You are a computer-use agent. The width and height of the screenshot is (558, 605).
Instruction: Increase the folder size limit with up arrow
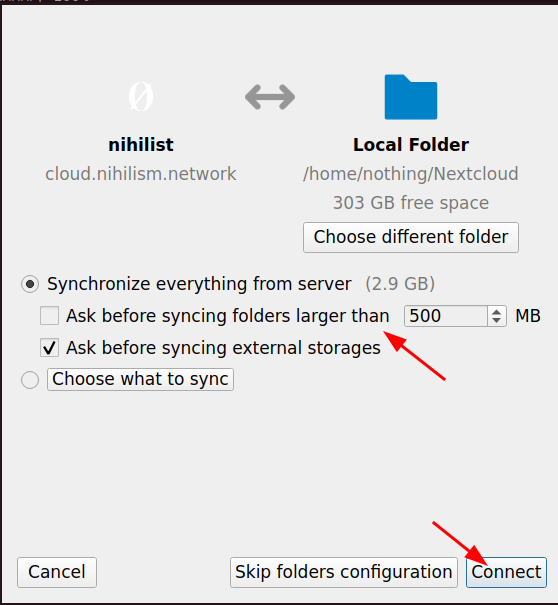497,311
